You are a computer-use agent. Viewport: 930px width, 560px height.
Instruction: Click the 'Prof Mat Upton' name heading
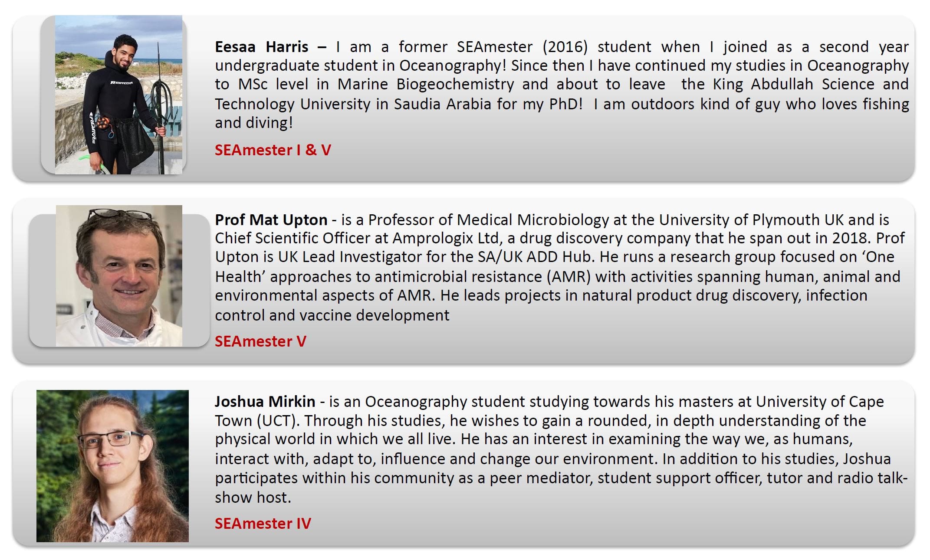point(271,220)
